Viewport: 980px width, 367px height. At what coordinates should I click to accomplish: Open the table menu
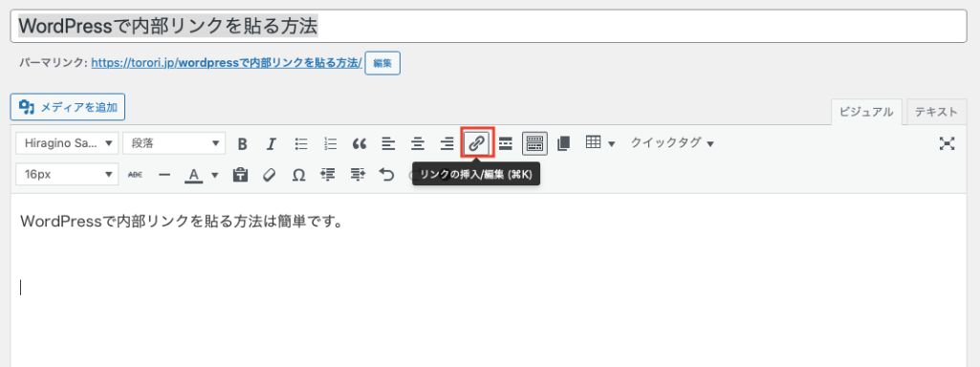pos(600,143)
